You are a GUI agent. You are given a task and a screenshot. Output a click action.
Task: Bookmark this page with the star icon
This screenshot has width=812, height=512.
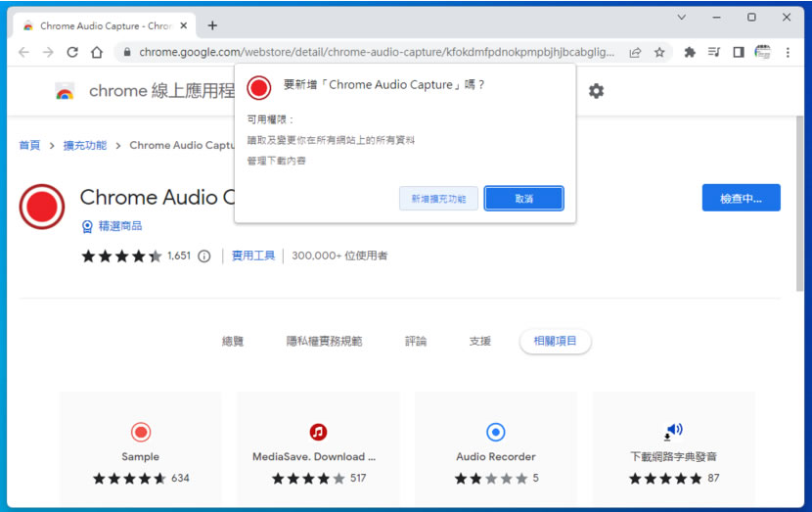(659, 52)
